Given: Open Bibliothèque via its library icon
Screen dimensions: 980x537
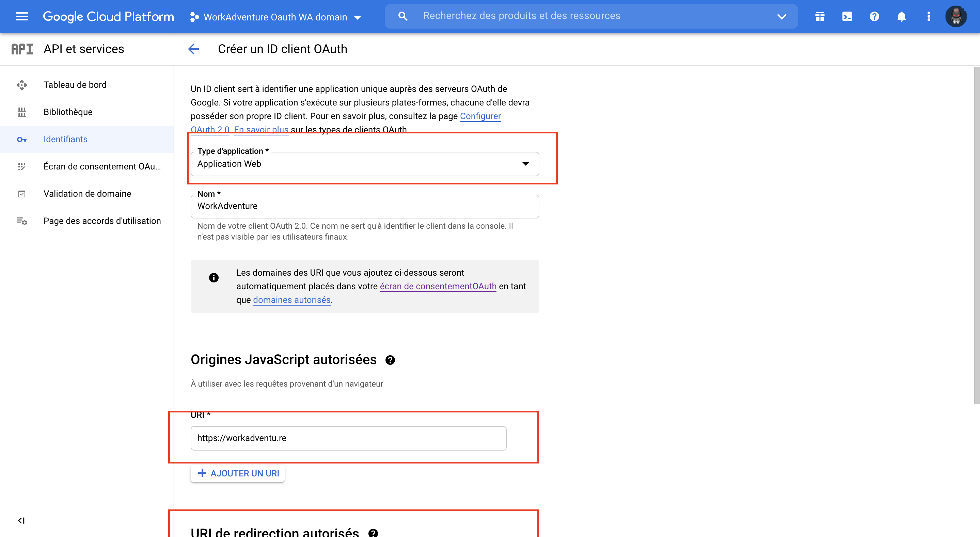Looking at the screenshot, I should pos(22,112).
